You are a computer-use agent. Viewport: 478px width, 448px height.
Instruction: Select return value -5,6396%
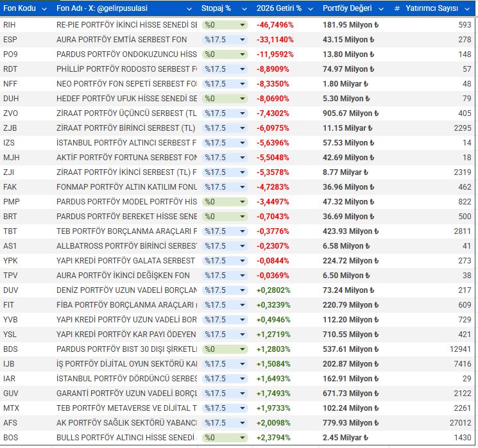pyautogui.click(x=273, y=143)
